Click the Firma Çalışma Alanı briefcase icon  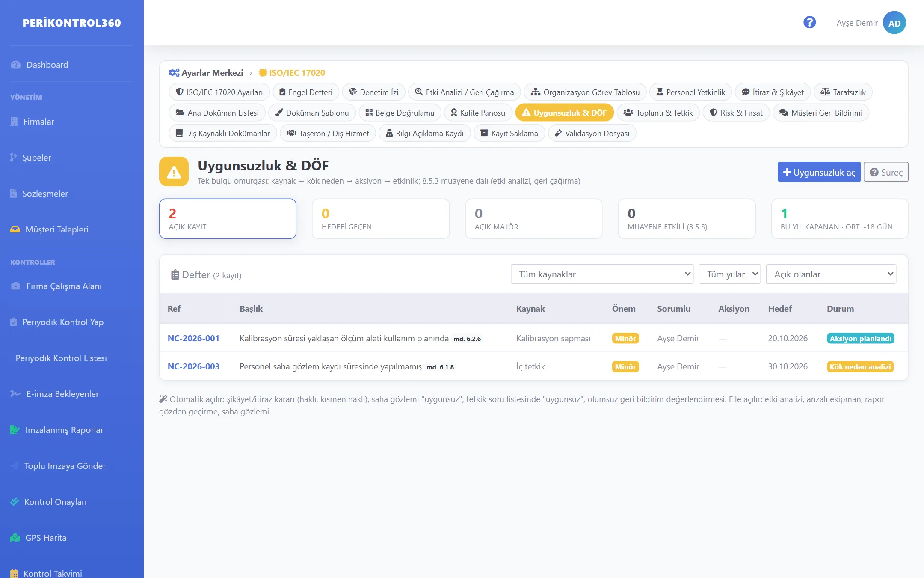click(x=15, y=286)
